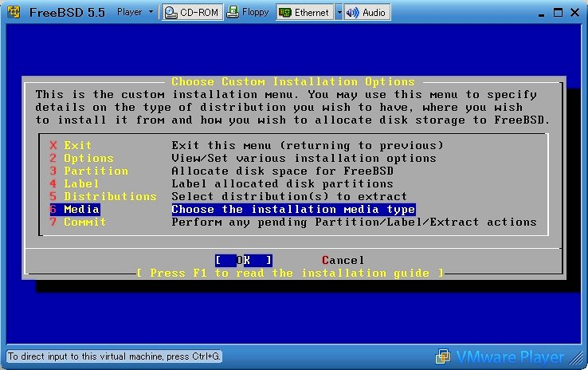Toggle the Ethernet adapter button

click(304, 12)
